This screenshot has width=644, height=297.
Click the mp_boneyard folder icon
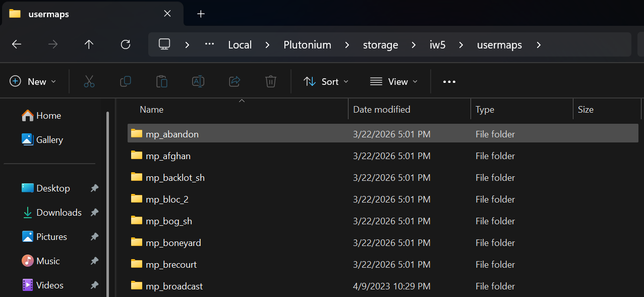[x=137, y=242]
